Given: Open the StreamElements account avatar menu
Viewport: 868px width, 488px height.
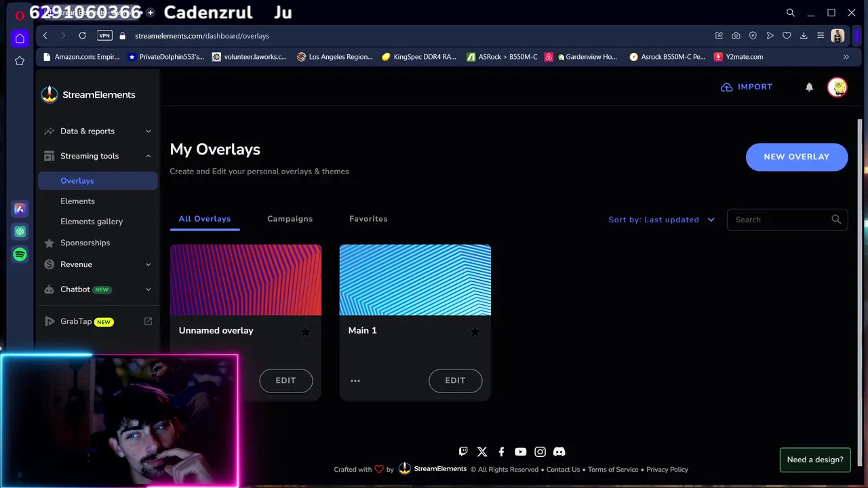Looking at the screenshot, I should click(837, 87).
